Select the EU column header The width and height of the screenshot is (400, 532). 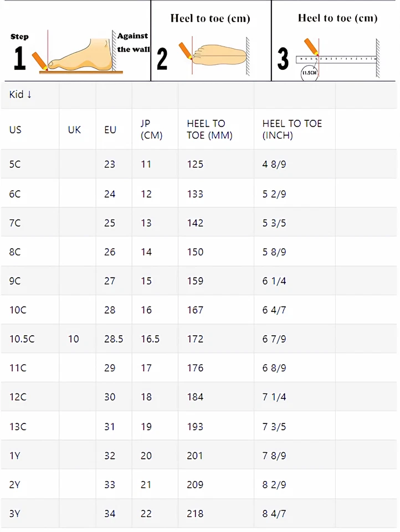(110, 130)
